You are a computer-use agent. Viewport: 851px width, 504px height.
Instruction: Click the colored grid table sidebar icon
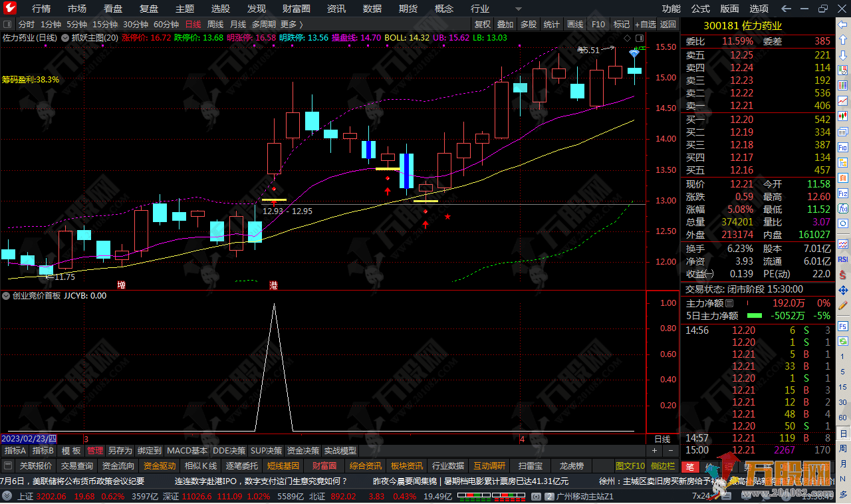[842, 85]
